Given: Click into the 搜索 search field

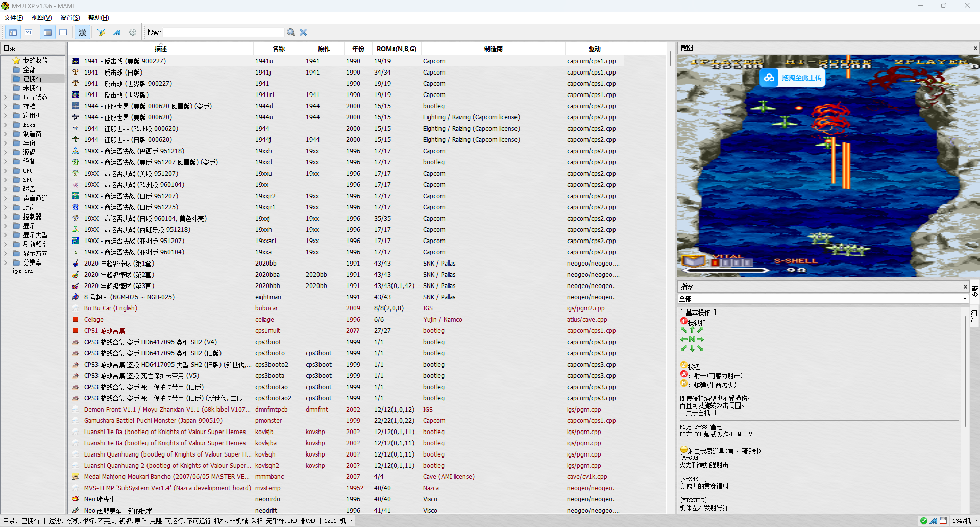Looking at the screenshot, I should 223,32.
